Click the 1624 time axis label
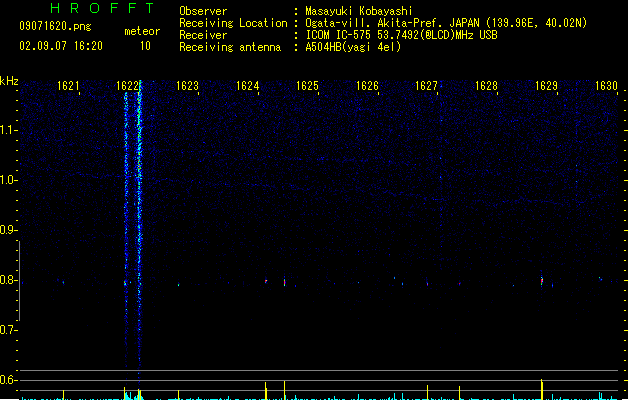This screenshot has height=400, width=629. coord(248,86)
